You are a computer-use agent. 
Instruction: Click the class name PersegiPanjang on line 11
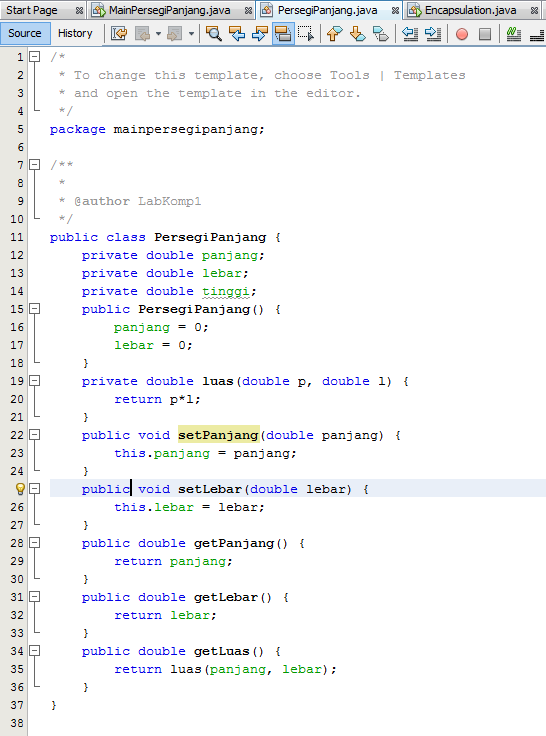[x=210, y=237]
